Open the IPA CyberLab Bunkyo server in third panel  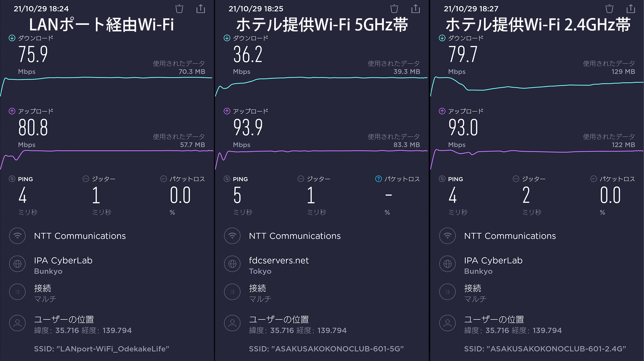pos(493,266)
